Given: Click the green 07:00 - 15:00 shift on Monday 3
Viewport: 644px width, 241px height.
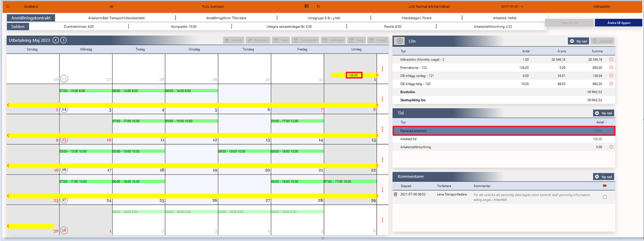Looking at the screenshot, I should pos(86,90).
